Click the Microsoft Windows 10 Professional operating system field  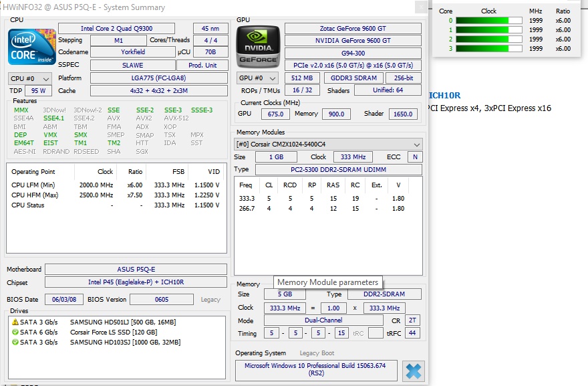tap(316, 370)
